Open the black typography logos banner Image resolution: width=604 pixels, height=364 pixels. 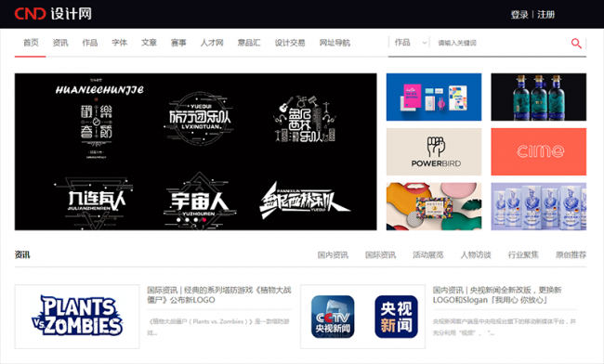pyautogui.click(x=196, y=151)
